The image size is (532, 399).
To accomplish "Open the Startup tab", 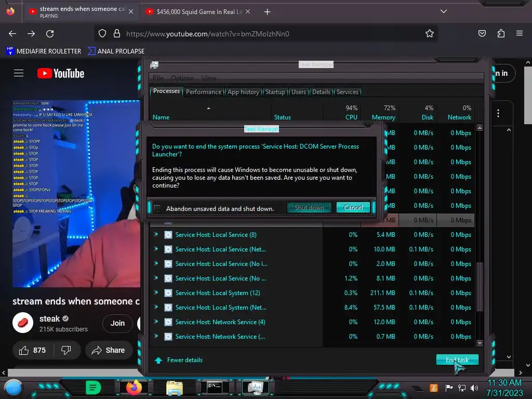I will (x=275, y=92).
